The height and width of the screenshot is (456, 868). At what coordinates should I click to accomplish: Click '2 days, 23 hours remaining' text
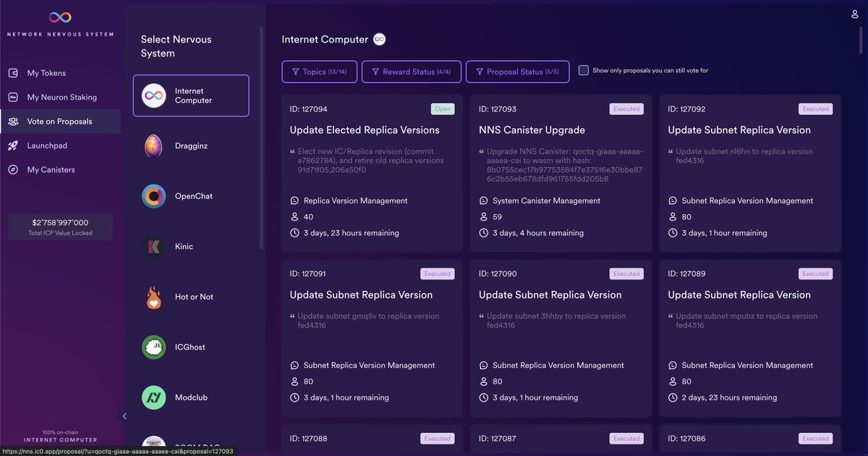(x=729, y=397)
